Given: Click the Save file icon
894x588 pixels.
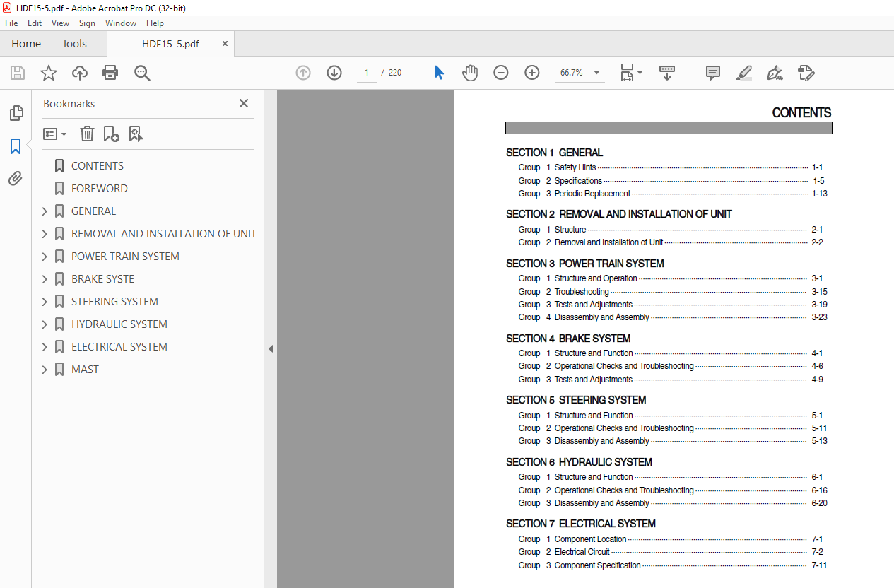Looking at the screenshot, I should pos(18,73).
